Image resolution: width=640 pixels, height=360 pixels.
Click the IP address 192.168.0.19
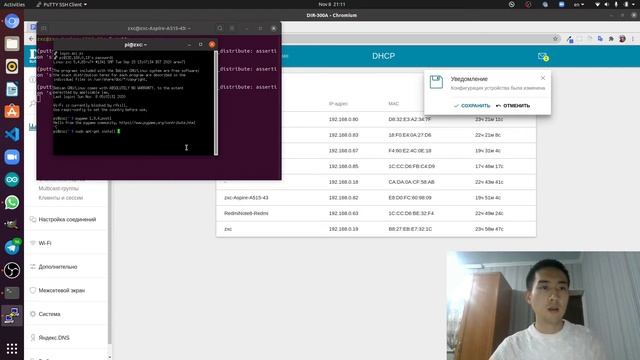point(343,229)
